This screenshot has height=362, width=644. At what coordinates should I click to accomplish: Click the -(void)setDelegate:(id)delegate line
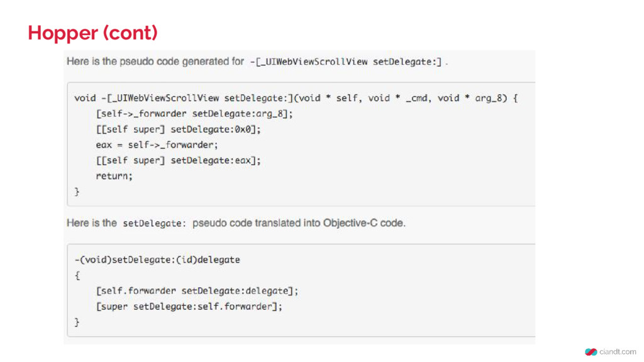[x=157, y=260]
